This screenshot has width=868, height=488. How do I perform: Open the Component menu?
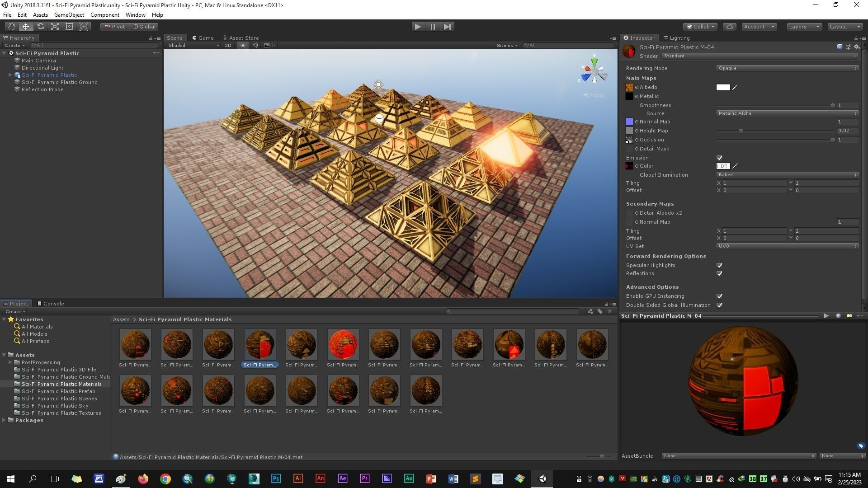[x=104, y=15]
